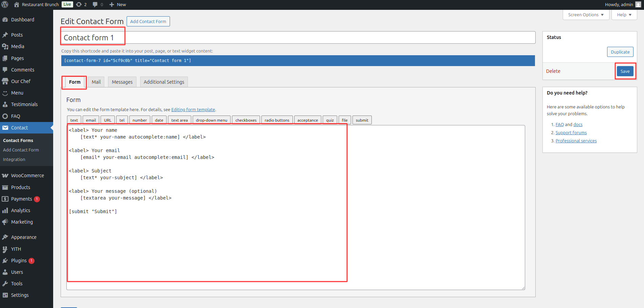Click into the form template textarea

(x=296, y=207)
